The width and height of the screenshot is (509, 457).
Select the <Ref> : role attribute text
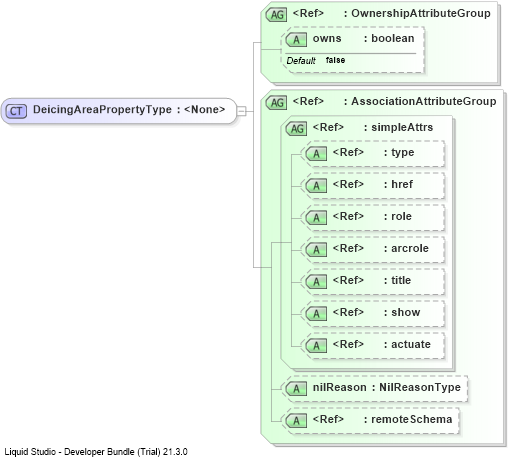point(372,216)
